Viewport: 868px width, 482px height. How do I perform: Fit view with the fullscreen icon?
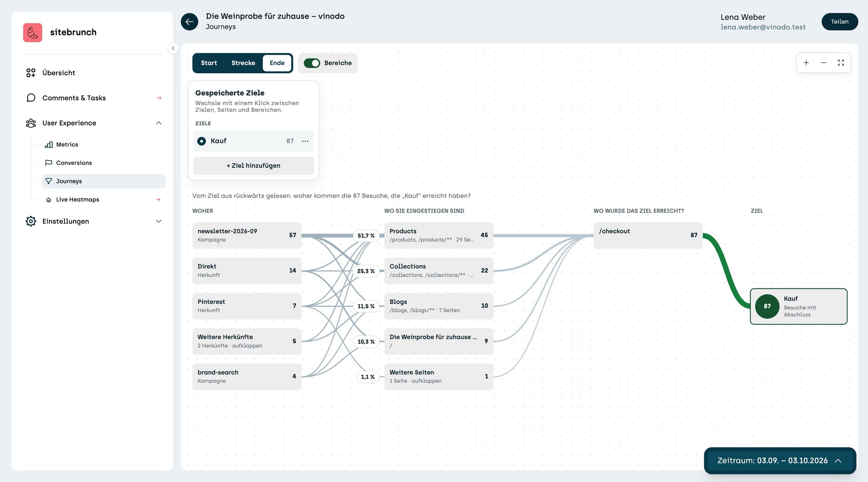(841, 63)
